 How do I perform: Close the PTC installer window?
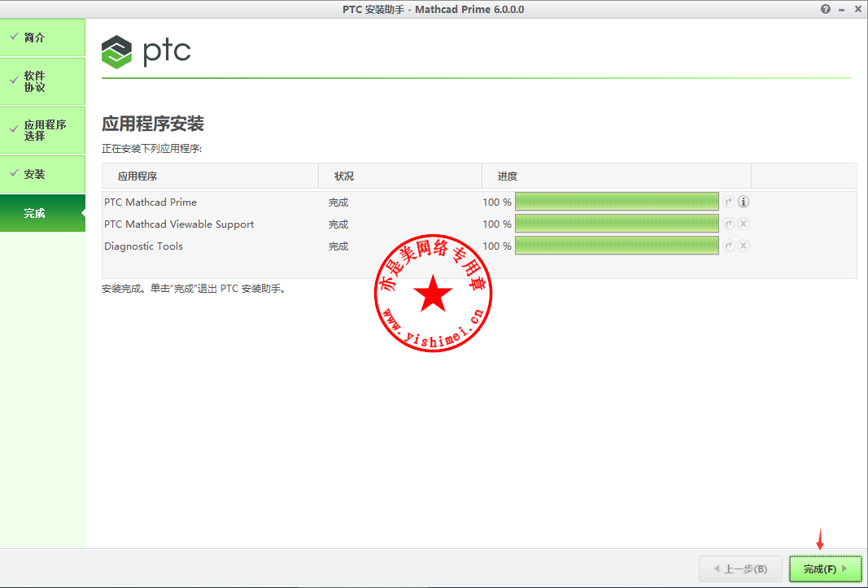(x=858, y=9)
